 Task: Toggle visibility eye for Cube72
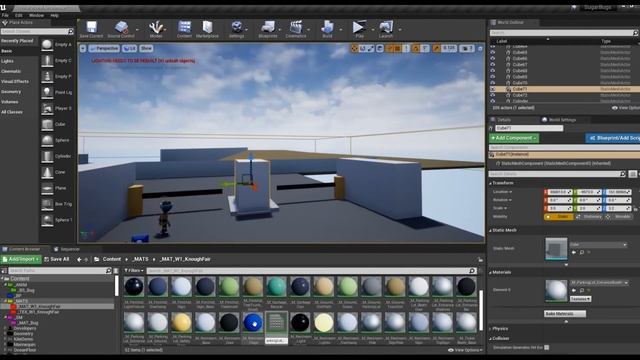[x=493, y=95]
